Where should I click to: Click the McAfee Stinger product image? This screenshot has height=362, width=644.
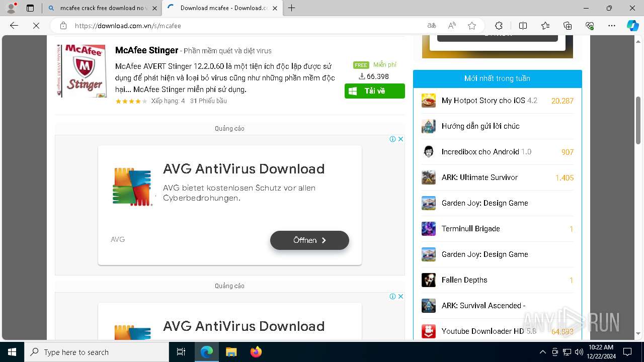click(x=81, y=71)
